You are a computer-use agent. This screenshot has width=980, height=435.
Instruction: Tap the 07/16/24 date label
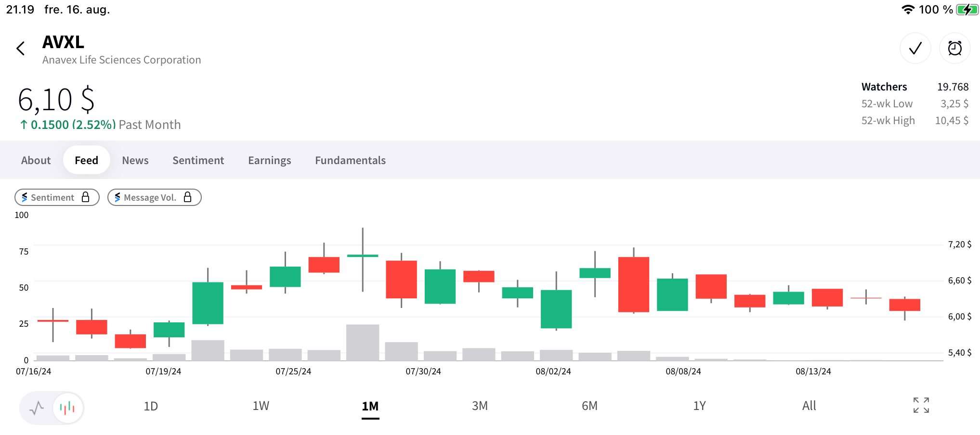pos(33,371)
